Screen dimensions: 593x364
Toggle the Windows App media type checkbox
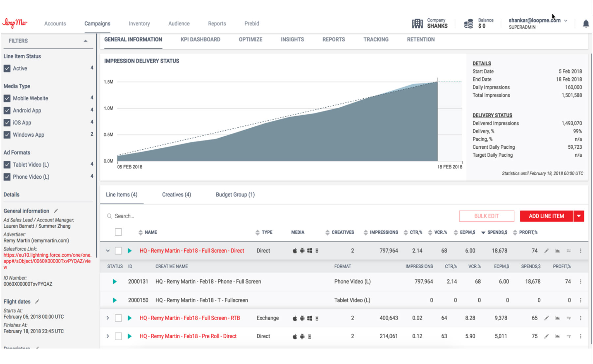tap(7, 135)
